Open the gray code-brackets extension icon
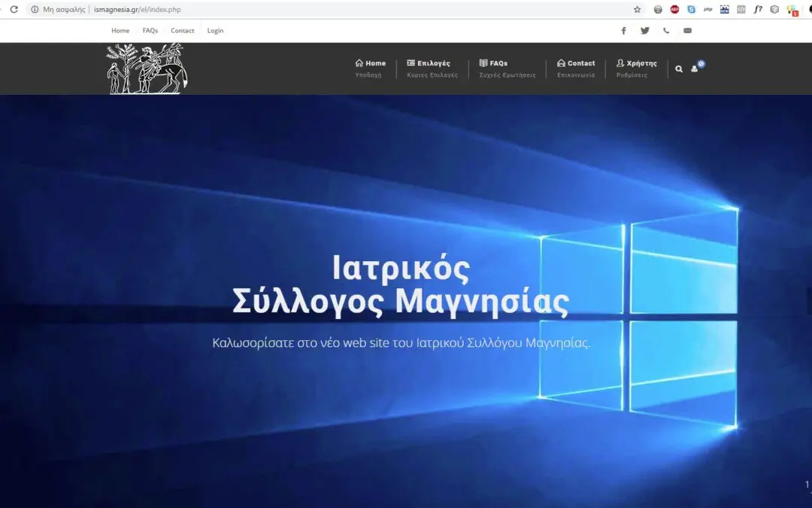812x508 pixels. click(x=741, y=9)
